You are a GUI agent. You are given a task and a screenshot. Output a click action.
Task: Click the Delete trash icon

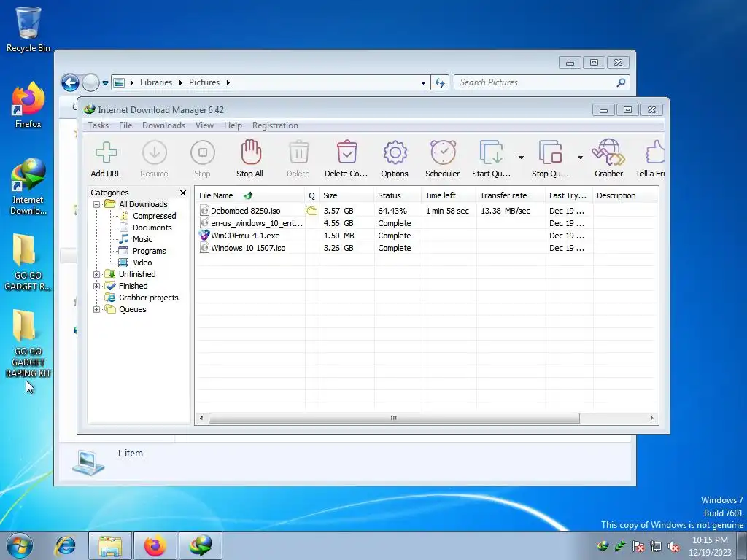[x=298, y=152]
